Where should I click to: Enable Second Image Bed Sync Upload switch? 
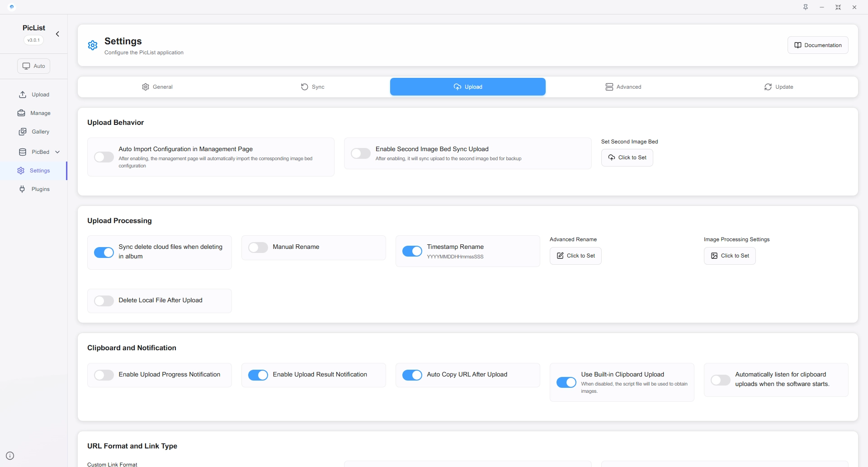coord(361,153)
